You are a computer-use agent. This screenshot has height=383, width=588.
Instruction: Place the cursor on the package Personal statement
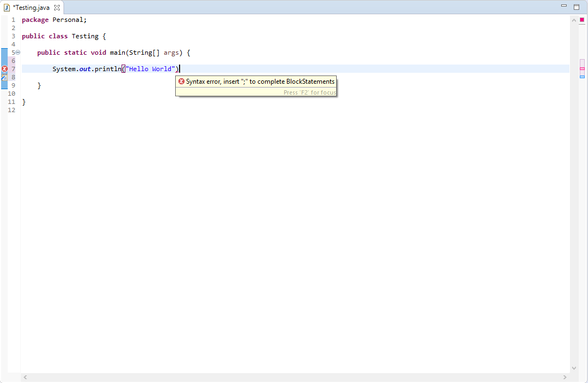(x=55, y=19)
